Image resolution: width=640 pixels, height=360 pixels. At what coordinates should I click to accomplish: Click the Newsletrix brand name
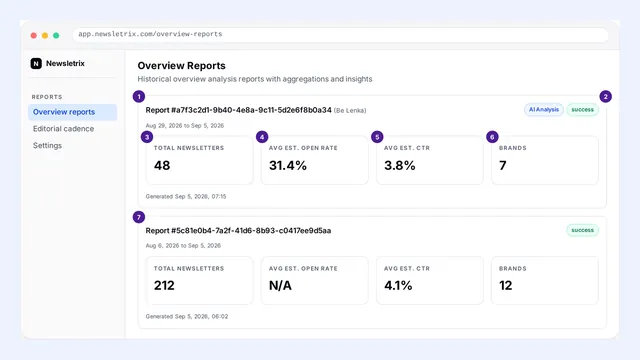coord(65,63)
